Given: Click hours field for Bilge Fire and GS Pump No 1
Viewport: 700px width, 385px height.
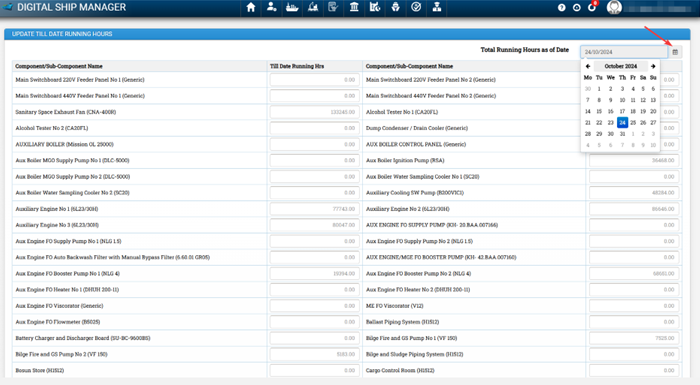Looking at the screenshot, I should [x=634, y=338].
